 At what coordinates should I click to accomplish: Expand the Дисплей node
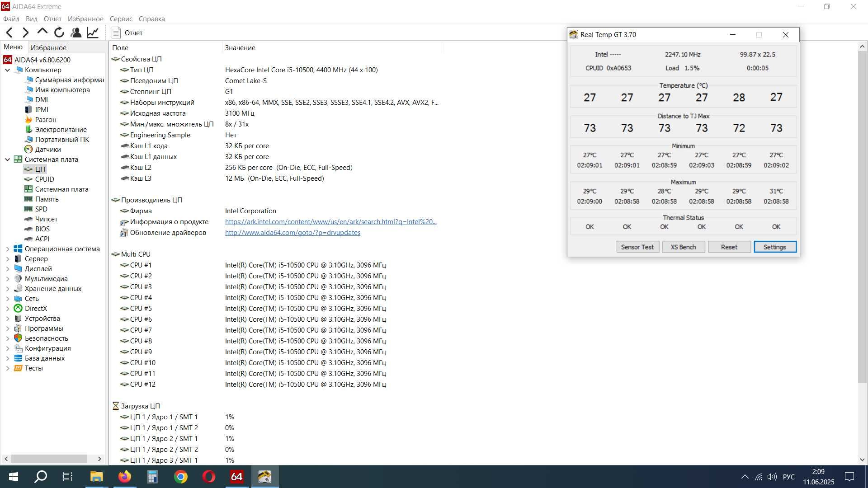tap(7, 269)
